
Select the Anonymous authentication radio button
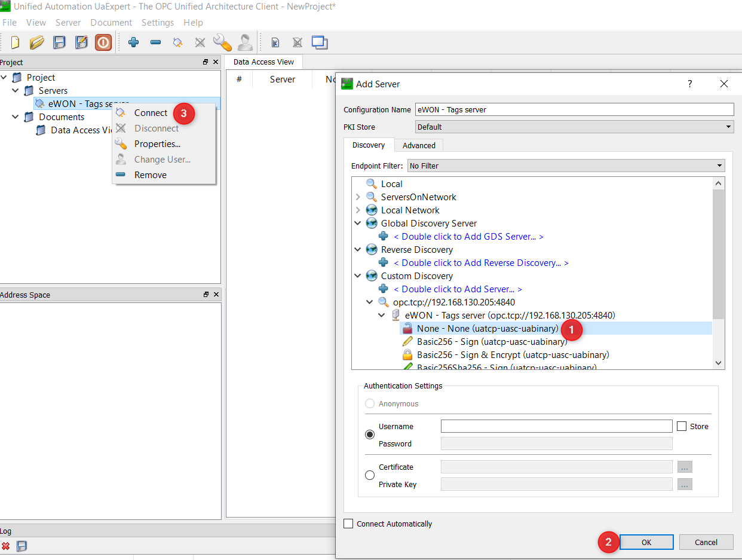370,404
